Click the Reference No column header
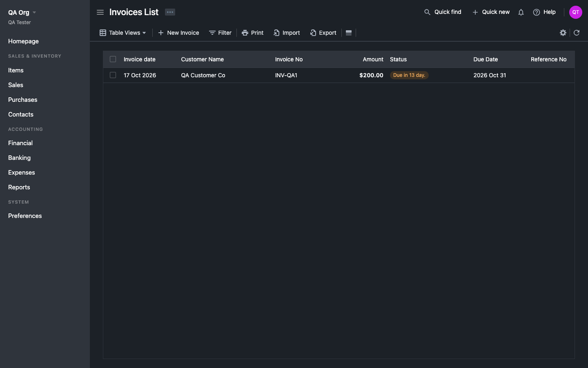This screenshot has width=588, height=368. 548,59
